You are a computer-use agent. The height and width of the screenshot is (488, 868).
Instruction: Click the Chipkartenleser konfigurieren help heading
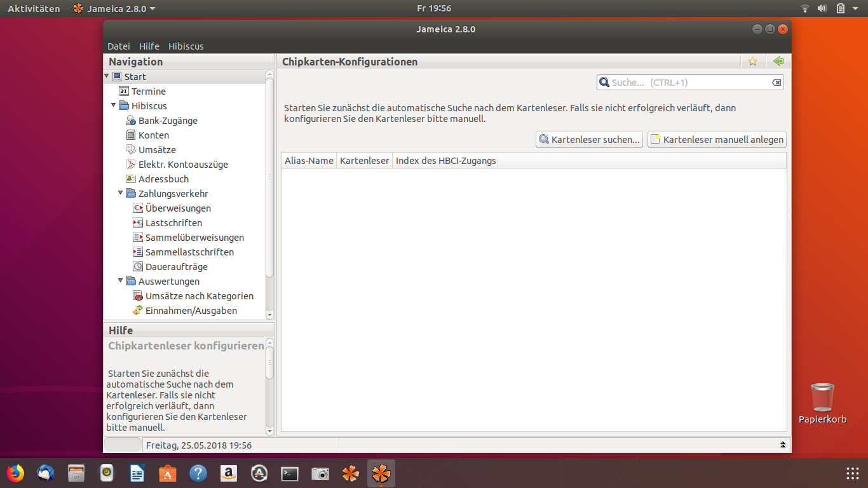pos(186,346)
